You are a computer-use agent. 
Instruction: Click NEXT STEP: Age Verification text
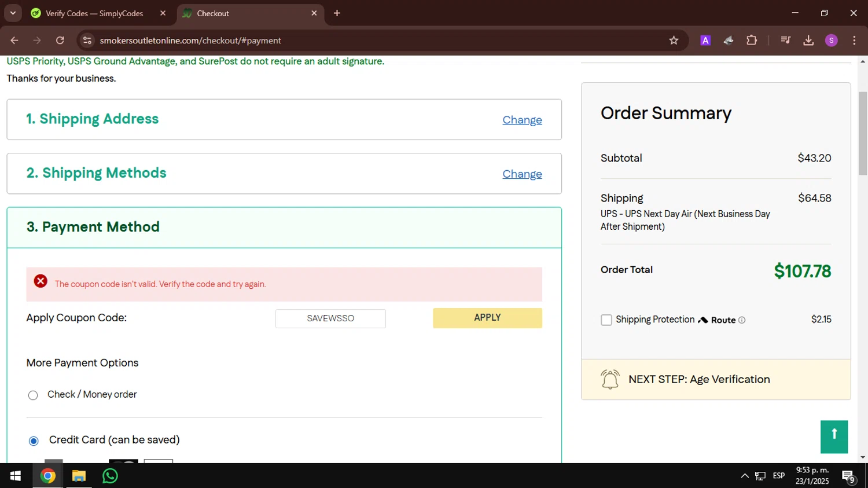(699, 379)
